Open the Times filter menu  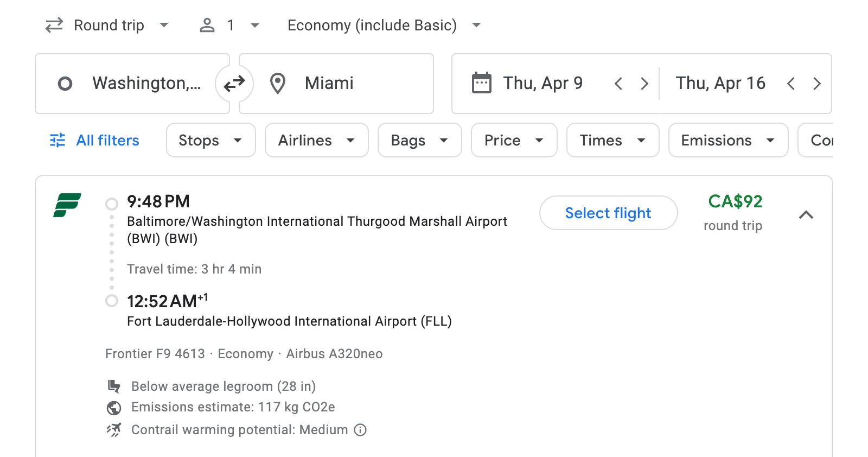pos(612,140)
